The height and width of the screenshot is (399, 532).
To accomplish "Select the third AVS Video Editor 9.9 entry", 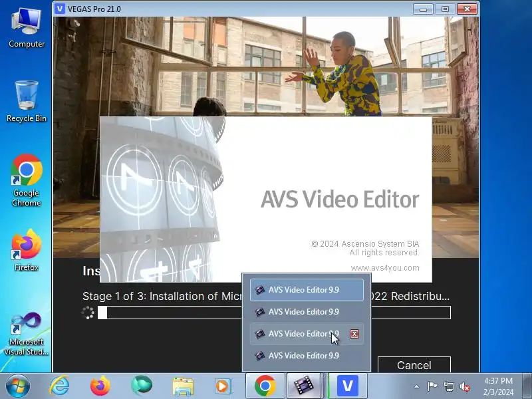I will tap(307, 334).
